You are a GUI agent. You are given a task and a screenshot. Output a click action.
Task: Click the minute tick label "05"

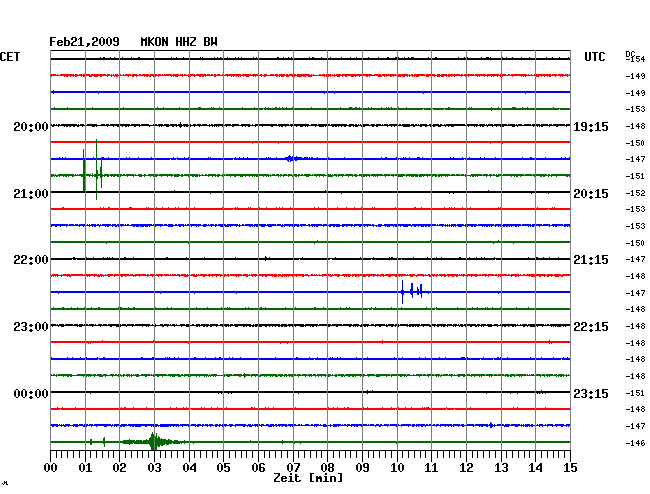(223, 468)
